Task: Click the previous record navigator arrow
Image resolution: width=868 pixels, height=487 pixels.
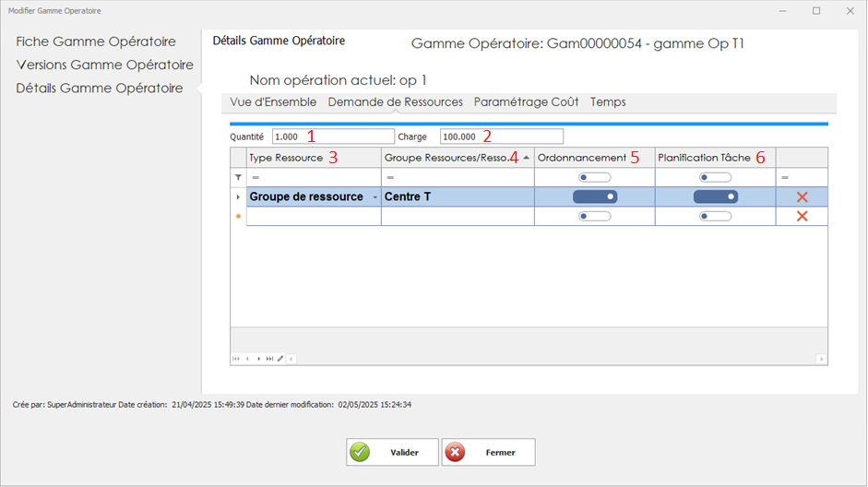Action: coord(247,359)
